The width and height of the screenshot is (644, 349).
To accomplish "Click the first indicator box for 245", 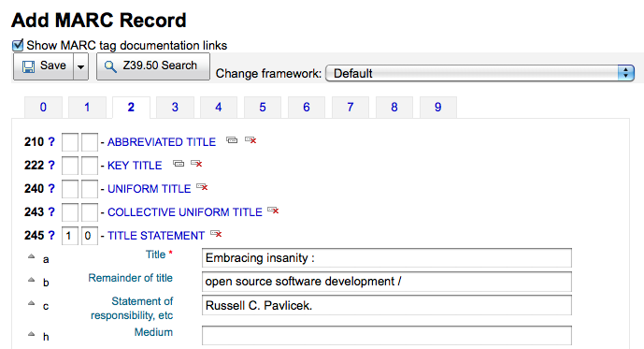I will click(x=70, y=236).
